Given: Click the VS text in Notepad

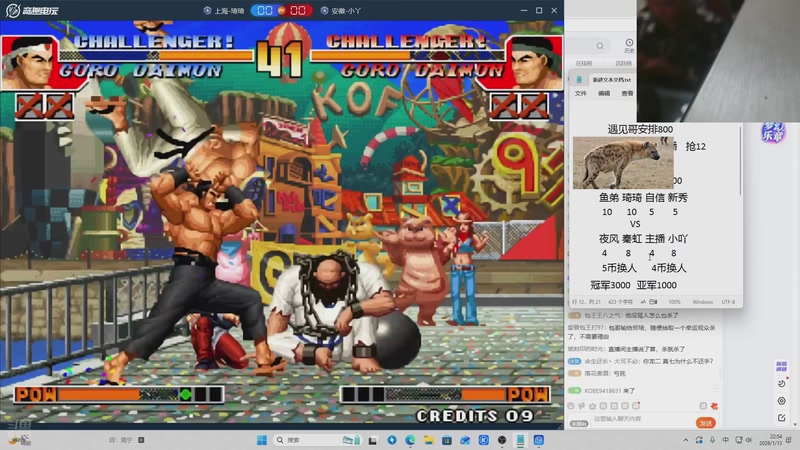Looking at the screenshot, I should coord(635,224).
